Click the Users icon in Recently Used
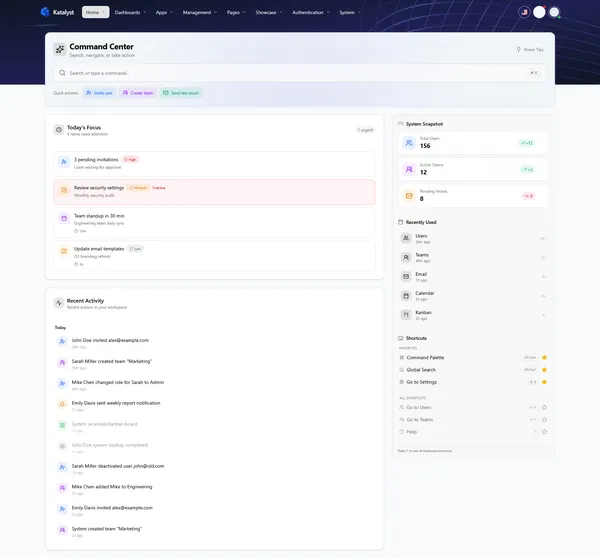600x558 pixels. click(406, 238)
